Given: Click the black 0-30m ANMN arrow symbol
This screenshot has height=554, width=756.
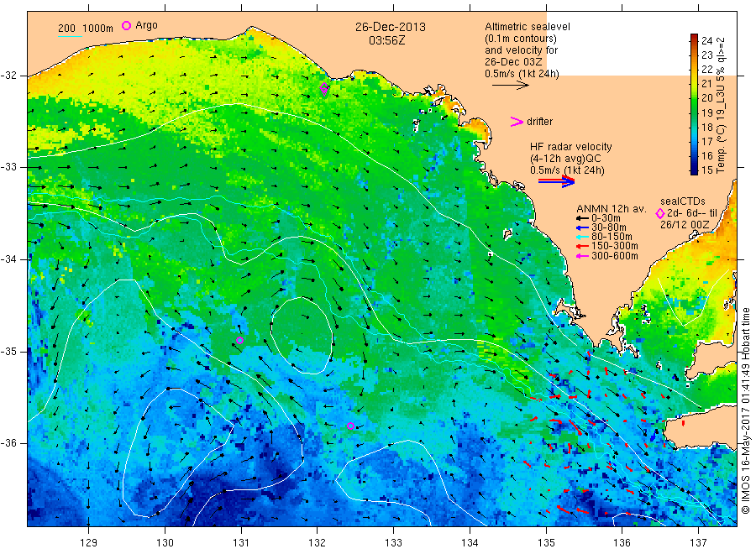Looking at the screenshot, I should (582, 218).
